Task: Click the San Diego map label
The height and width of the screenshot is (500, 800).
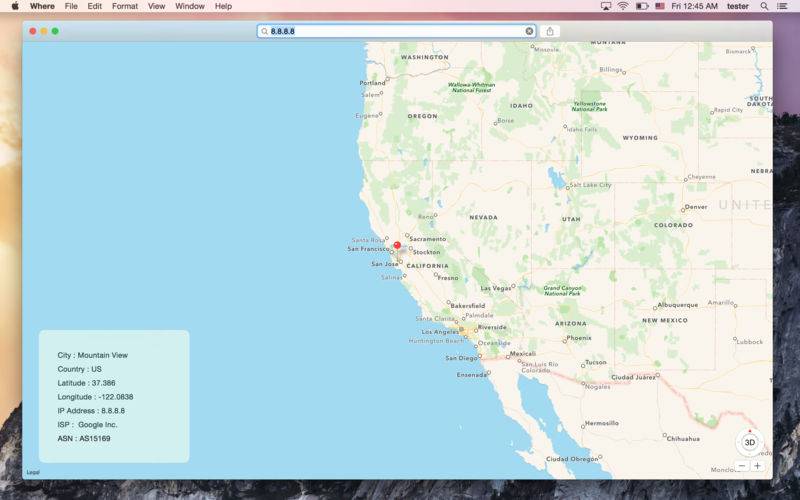Action: (x=461, y=358)
